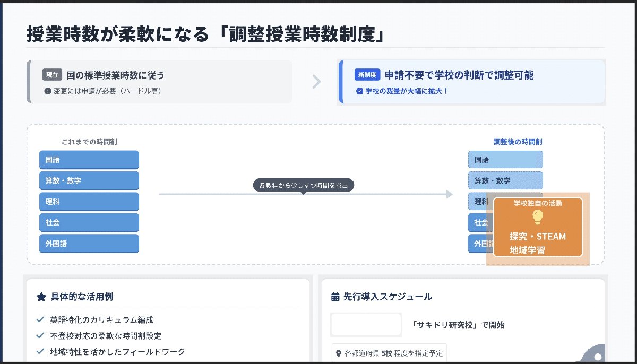The width and height of the screenshot is (637, 364).
Task: Click the list item 地域特性を活かしたフィールドワーク
Action: (117, 351)
